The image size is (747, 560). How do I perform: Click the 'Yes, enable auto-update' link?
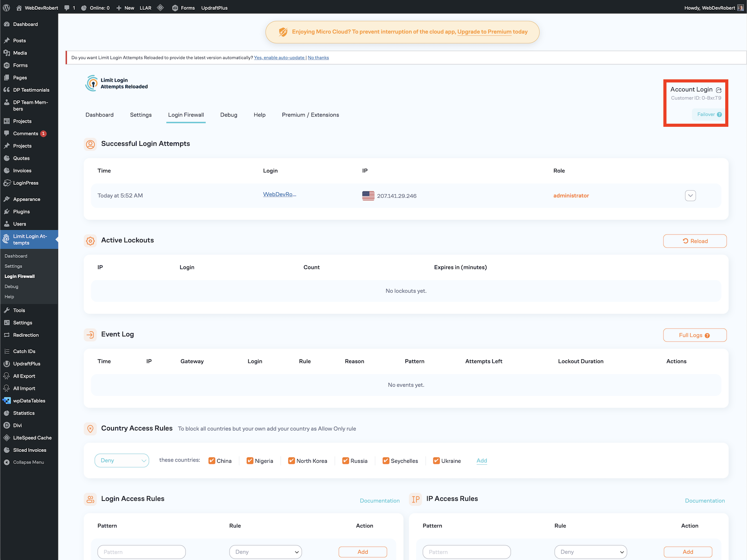tap(279, 58)
